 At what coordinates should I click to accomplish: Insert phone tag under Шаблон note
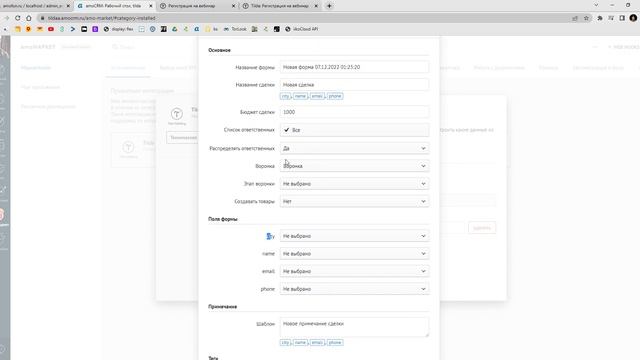(x=335, y=342)
